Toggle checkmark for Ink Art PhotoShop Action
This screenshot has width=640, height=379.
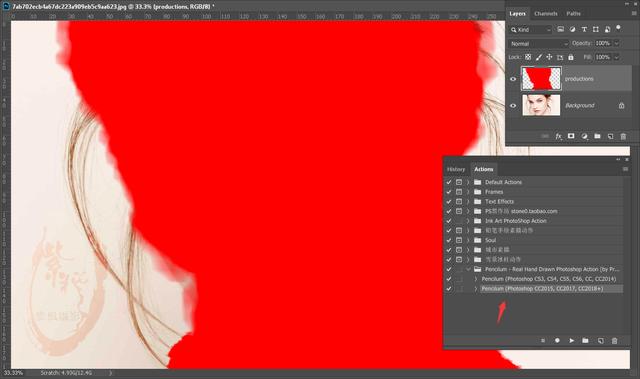pyautogui.click(x=449, y=221)
